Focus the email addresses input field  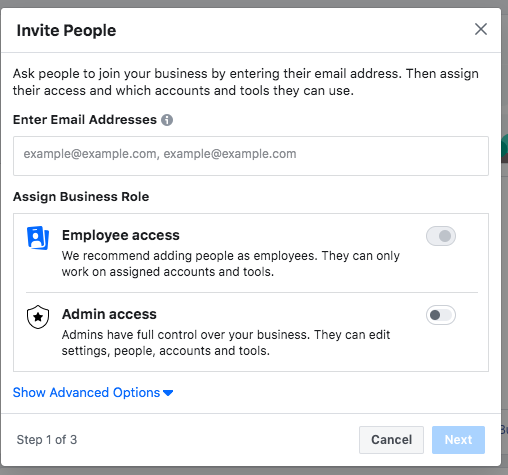click(x=251, y=156)
